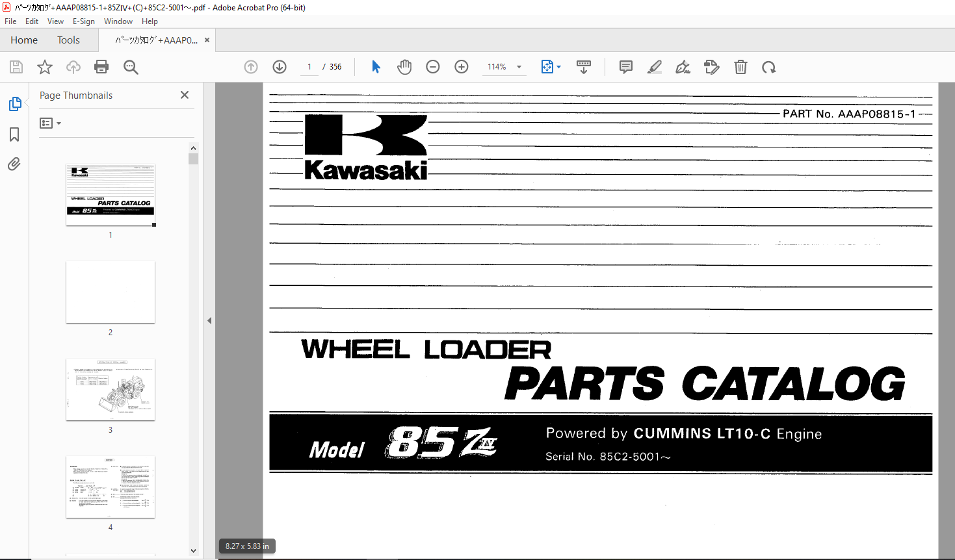
Task: Zoom out with minus icon
Action: click(x=433, y=67)
